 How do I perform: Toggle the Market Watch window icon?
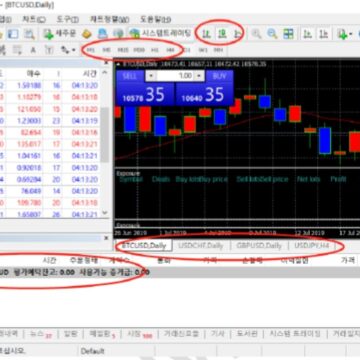tap(13, 34)
